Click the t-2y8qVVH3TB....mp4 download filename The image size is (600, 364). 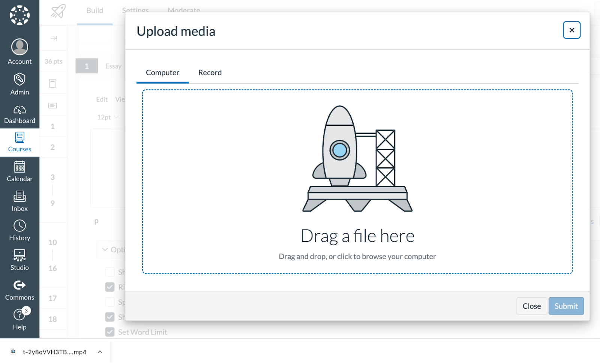click(55, 352)
